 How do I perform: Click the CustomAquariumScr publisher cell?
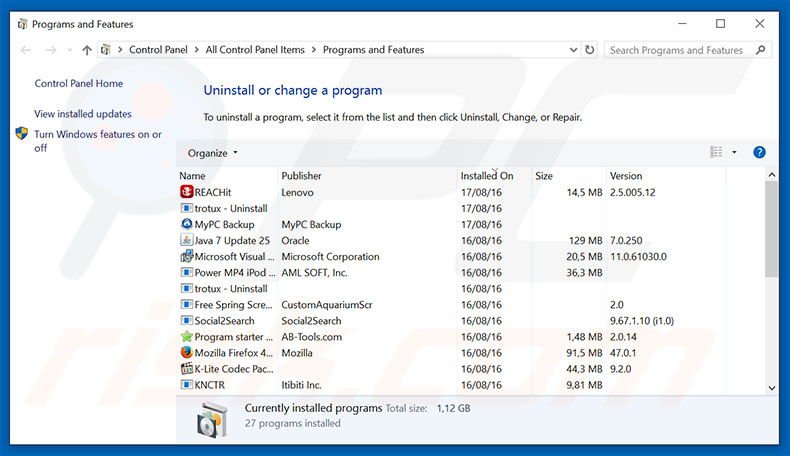click(327, 305)
